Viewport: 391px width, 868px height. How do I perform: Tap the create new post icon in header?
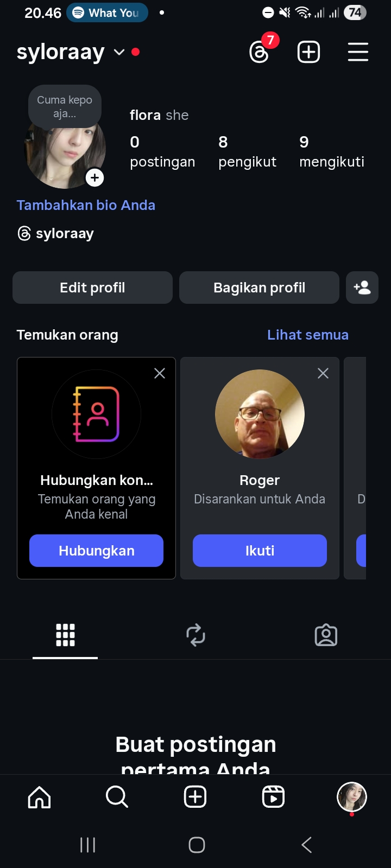click(308, 52)
